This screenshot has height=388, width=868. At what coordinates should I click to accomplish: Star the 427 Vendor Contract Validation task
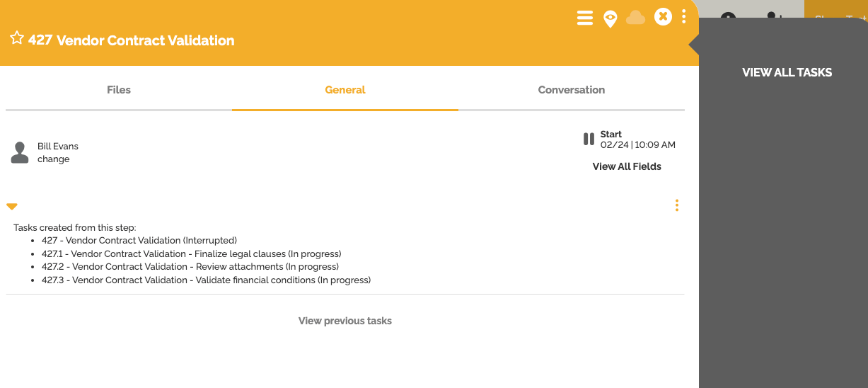[17, 38]
